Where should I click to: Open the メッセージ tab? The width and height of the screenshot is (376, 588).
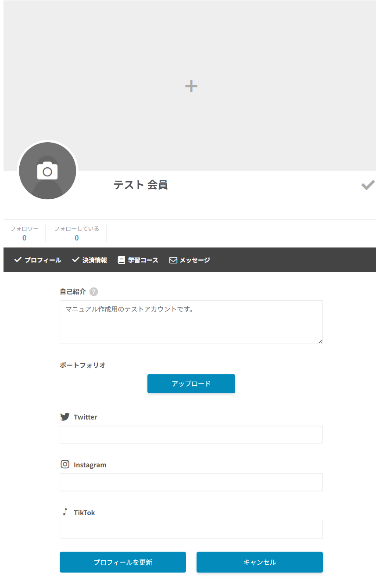pyautogui.click(x=190, y=260)
